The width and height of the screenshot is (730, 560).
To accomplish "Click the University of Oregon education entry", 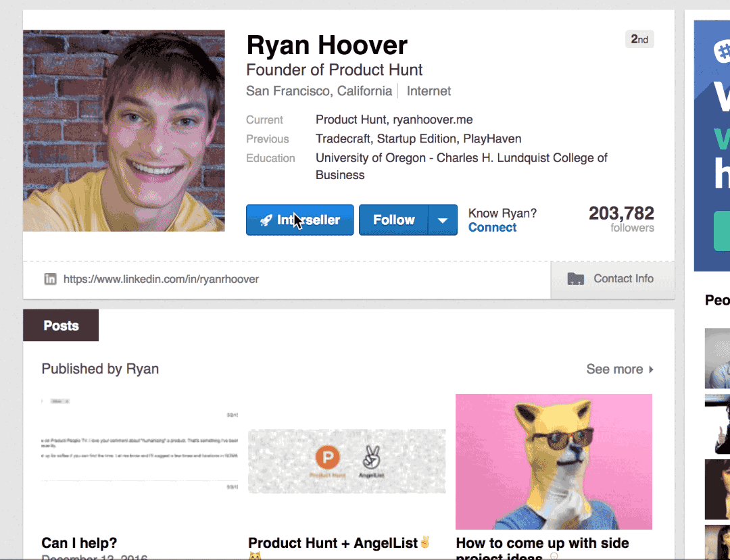I will point(461,166).
